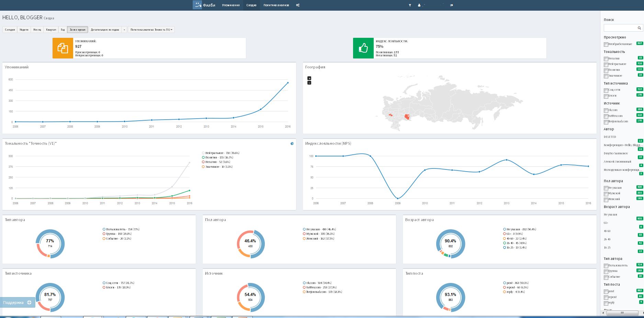Click the larger red region on the map

(407, 117)
